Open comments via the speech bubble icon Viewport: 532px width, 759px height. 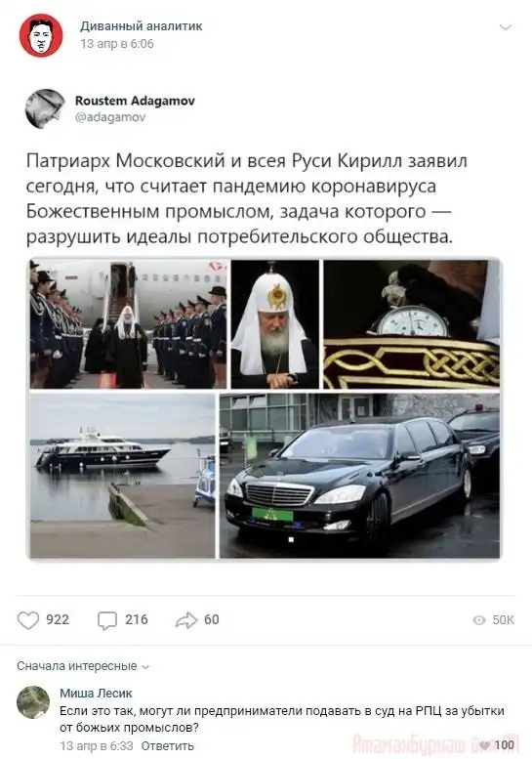(106, 620)
